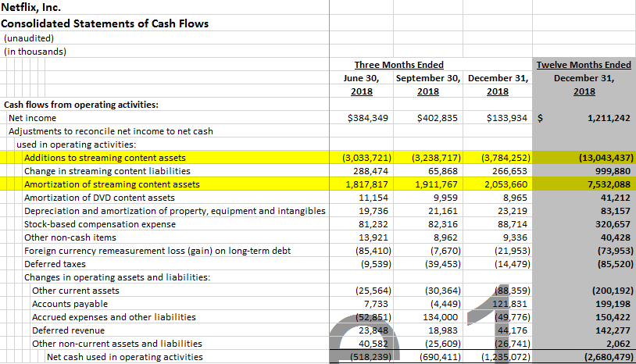The image size is (636, 364).
Task: Click the 'June 30,' column header
Action: coord(361,78)
